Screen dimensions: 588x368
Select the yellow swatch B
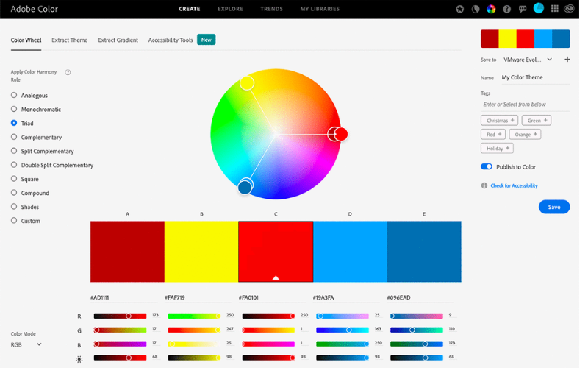[201, 251]
